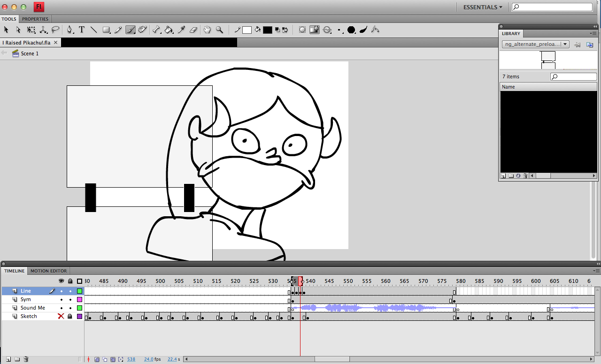
Task: Select the Library panel tab
Action: click(x=511, y=34)
